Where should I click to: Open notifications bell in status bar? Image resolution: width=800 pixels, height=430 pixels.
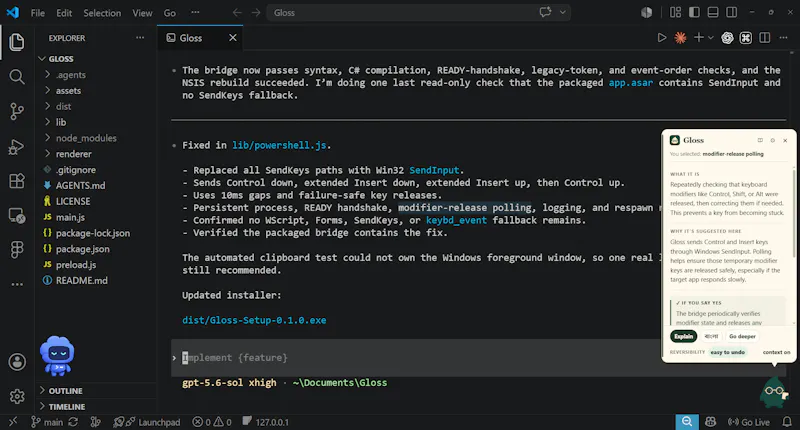coord(787,422)
